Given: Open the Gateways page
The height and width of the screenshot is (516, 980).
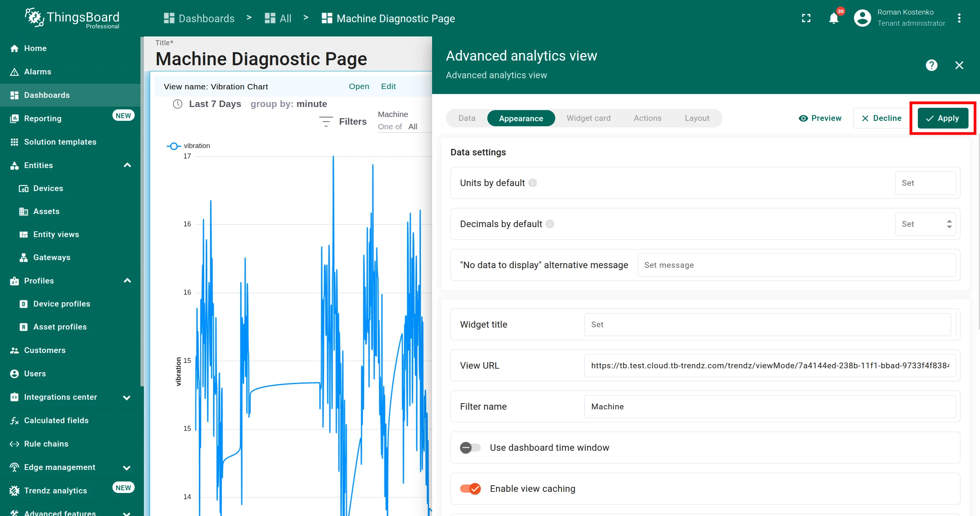Looking at the screenshot, I should point(70,257).
